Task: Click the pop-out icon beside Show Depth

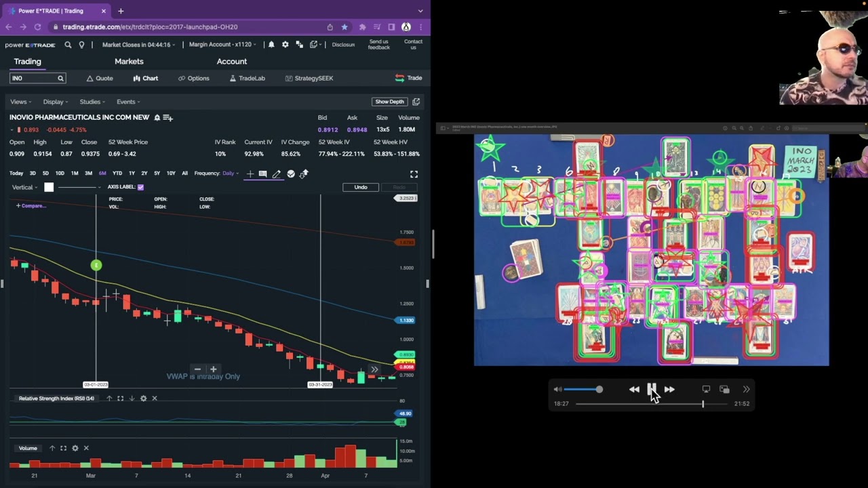Action: click(416, 102)
